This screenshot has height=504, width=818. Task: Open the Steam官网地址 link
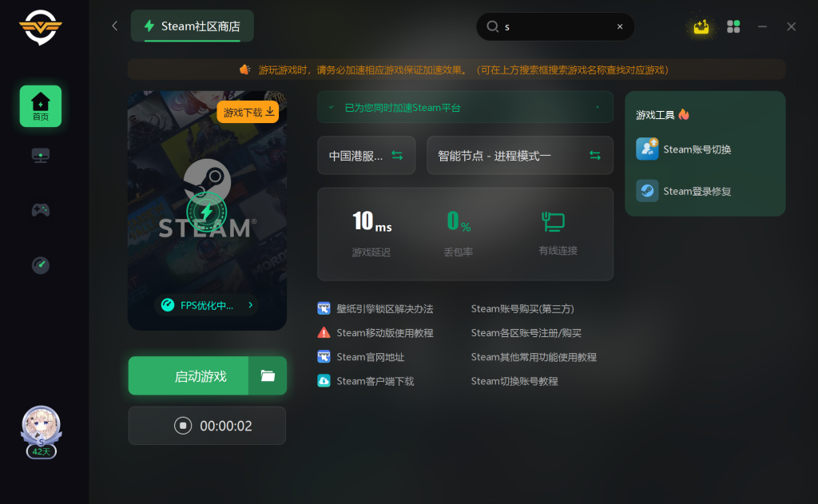coord(371,357)
